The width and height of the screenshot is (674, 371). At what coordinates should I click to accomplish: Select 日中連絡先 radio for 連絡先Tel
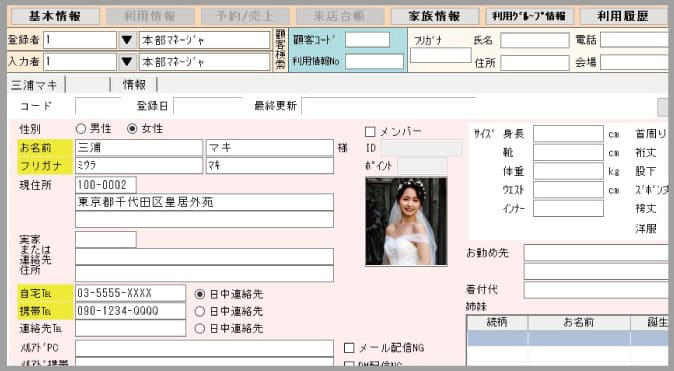click(199, 329)
